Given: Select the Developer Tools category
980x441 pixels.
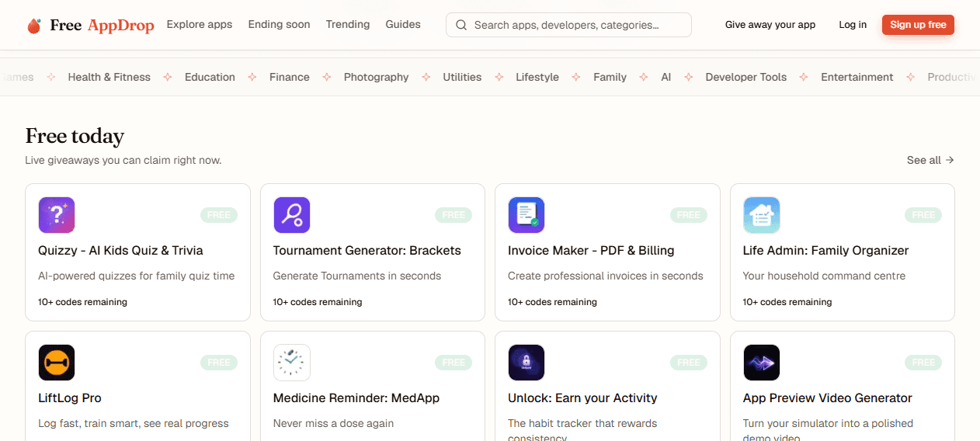Looking at the screenshot, I should click(x=746, y=77).
